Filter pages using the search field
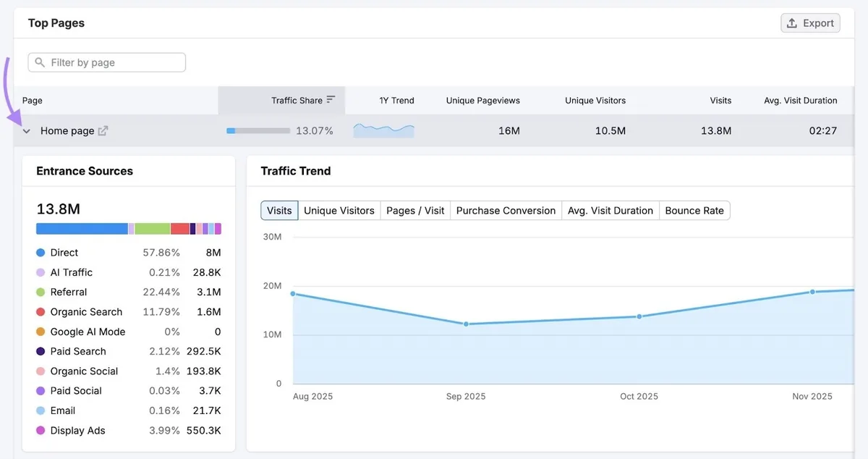Viewport: 868px width, 459px height. pos(107,62)
